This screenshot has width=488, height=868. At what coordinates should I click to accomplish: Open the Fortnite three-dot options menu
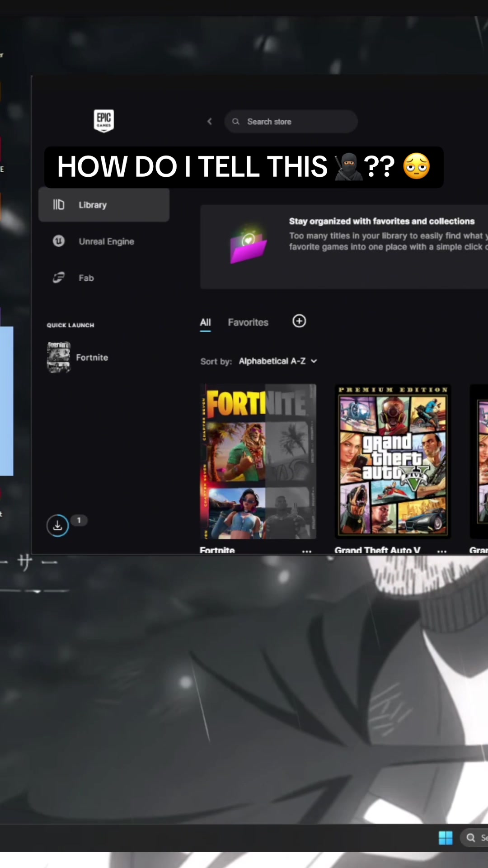307,551
